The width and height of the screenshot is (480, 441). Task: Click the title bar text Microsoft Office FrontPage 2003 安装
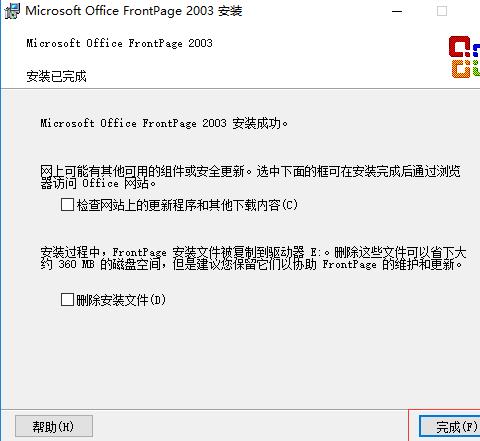tap(134, 11)
